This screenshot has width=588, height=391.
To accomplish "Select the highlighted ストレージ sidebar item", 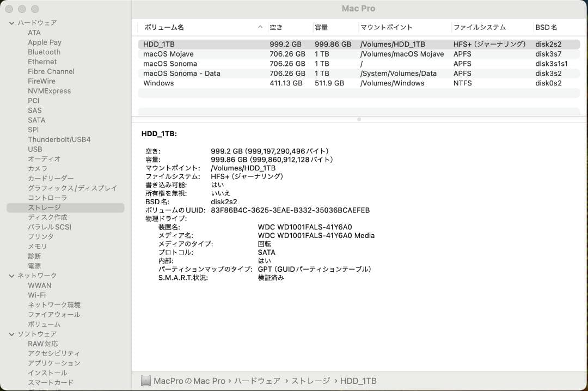I will pyautogui.click(x=65, y=208).
